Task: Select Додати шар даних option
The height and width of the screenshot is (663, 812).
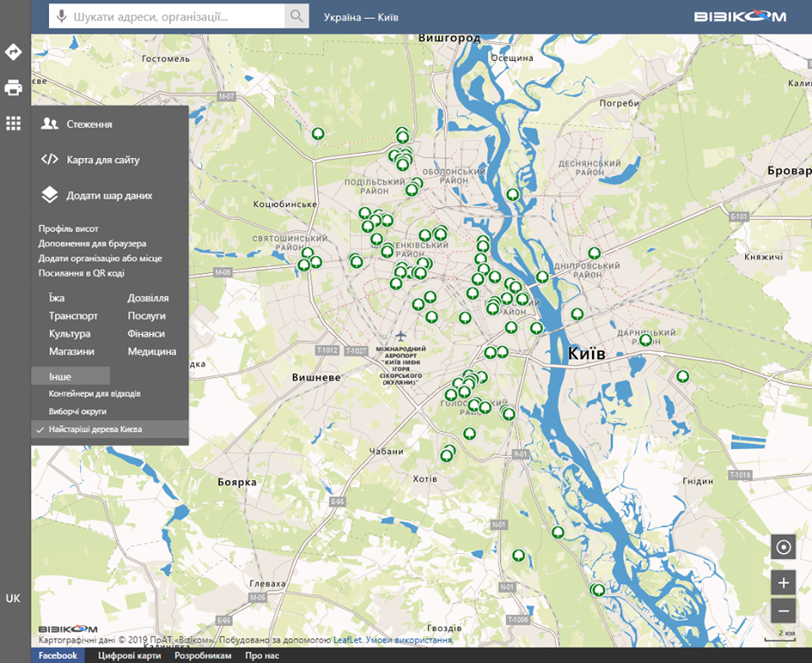Action: point(109,195)
